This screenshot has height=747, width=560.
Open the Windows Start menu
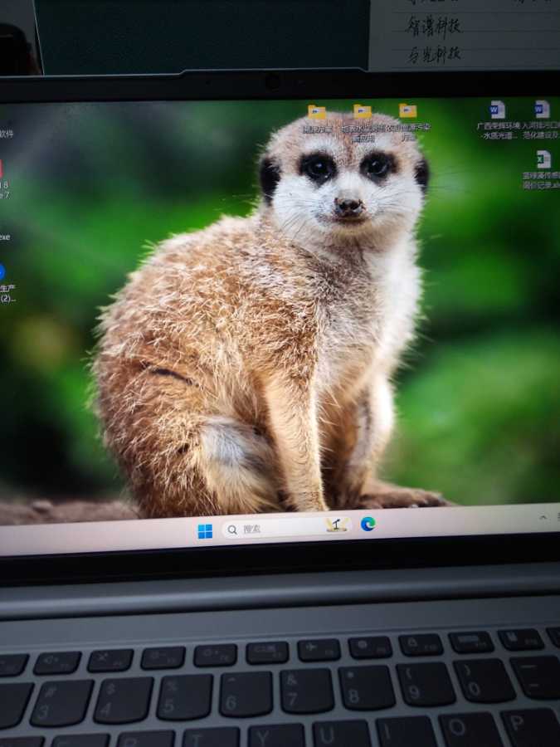[205, 531]
